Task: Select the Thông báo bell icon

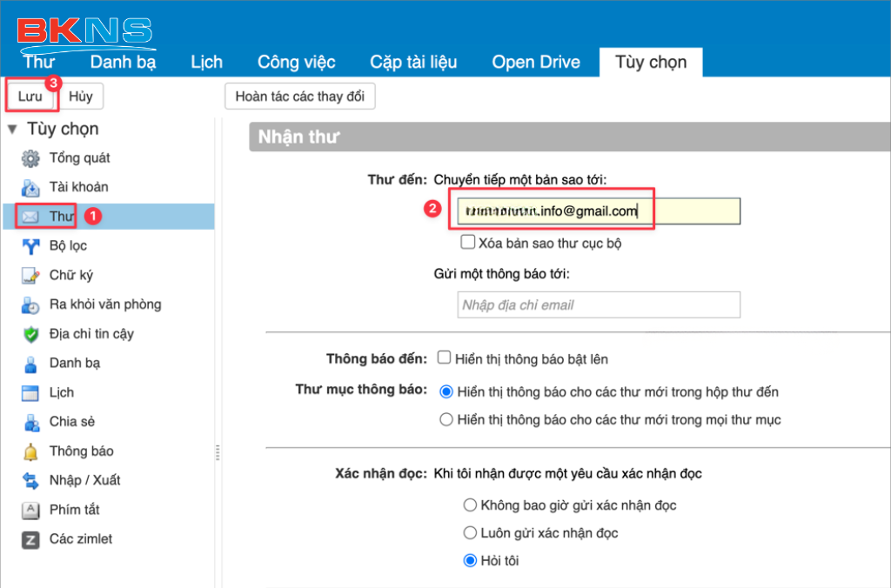Action: [x=30, y=451]
